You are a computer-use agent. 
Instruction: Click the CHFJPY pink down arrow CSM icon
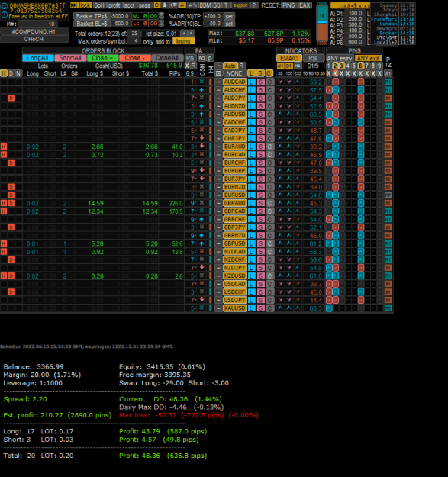tap(201, 138)
